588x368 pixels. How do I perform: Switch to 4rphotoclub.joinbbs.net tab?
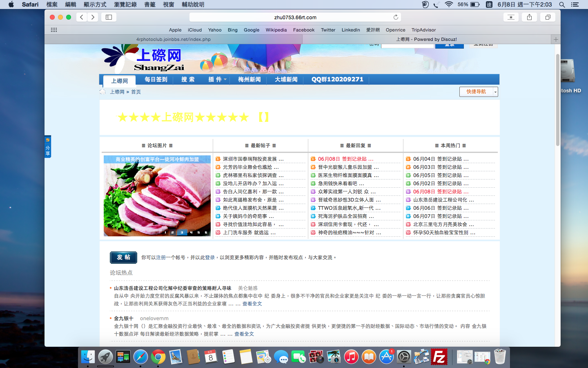[174, 39]
